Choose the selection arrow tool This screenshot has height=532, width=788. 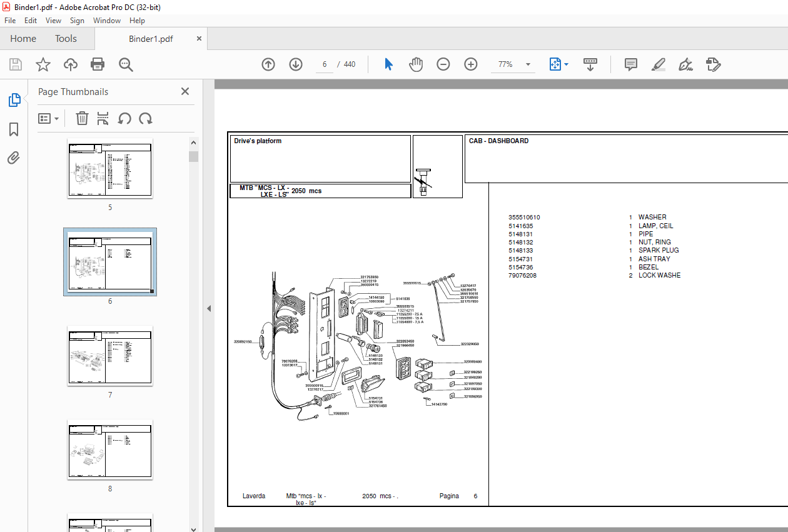coord(389,64)
